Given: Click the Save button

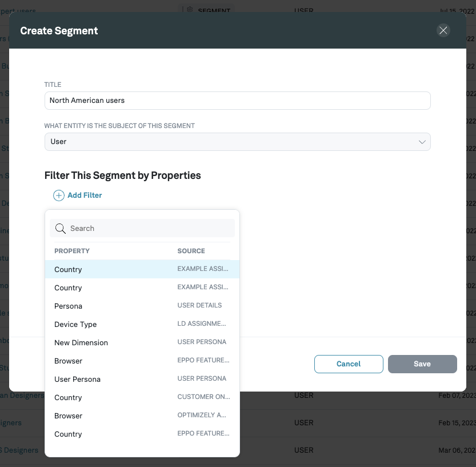Looking at the screenshot, I should [422, 364].
